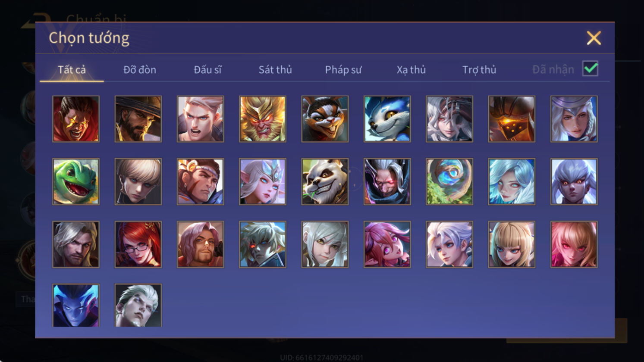Select the armored helmet hero with glowing visor
Viewport: 644px width, 362px height.
tap(512, 119)
